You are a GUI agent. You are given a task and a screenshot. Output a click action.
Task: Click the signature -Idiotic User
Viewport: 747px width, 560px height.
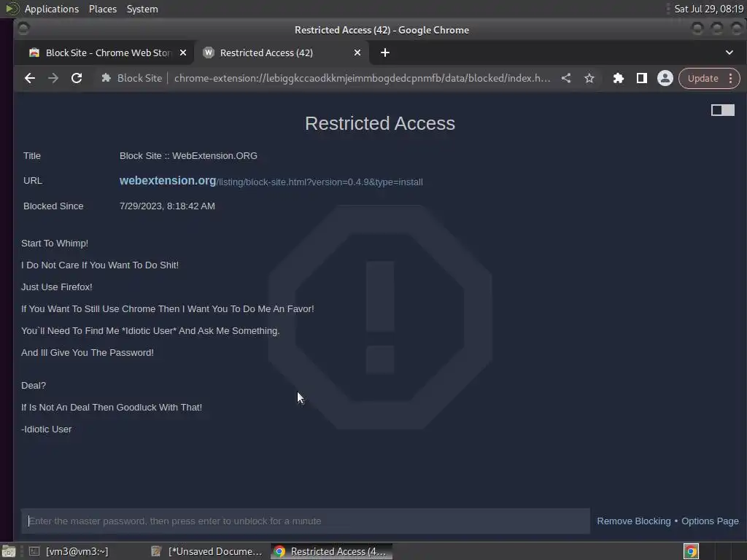tap(46, 429)
